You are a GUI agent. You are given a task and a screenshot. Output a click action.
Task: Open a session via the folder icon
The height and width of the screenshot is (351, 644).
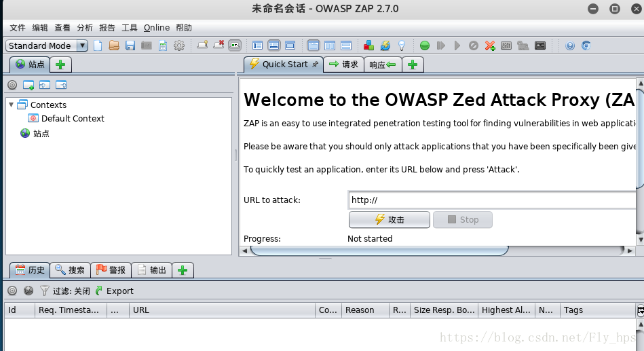(114, 45)
